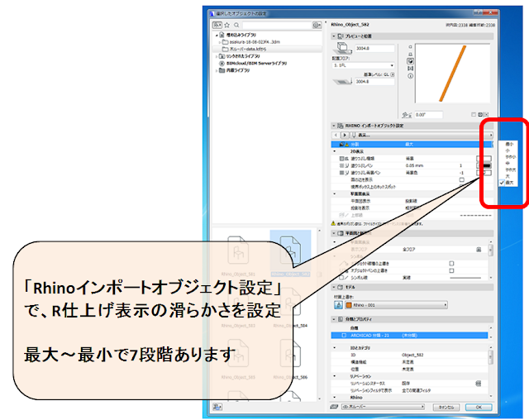Expand the 内蔵ライブラリ folder node
This screenshot has width=529, height=420.
(x=217, y=70)
